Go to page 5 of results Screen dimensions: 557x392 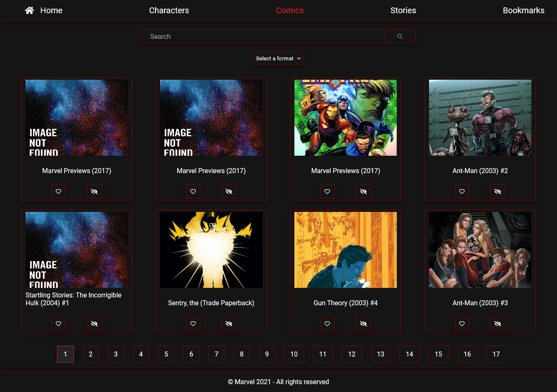tap(166, 354)
